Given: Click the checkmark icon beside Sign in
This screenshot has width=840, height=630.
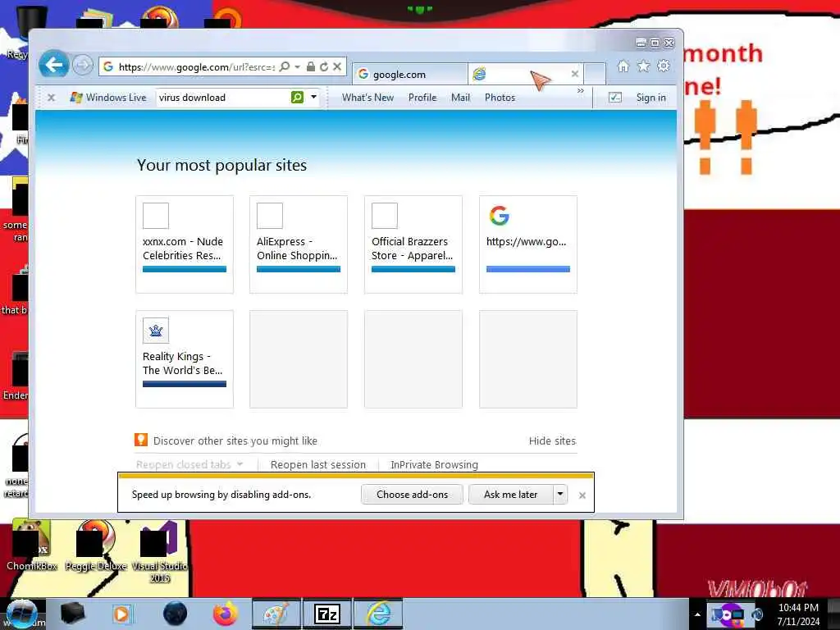Looking at the screenshot, I should (615, 98).
